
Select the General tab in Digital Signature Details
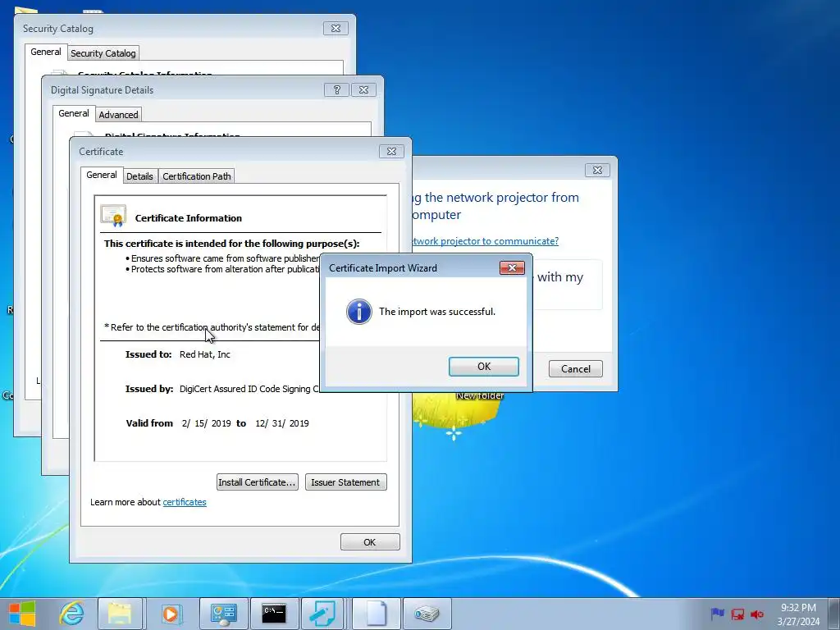(x=73, y=113)
